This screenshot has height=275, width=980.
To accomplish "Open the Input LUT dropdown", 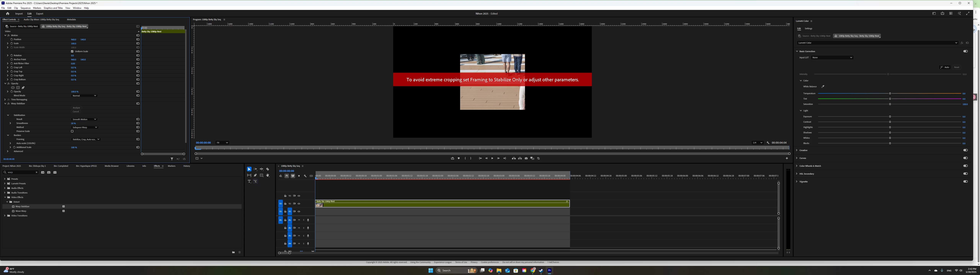I will point(832,57).
